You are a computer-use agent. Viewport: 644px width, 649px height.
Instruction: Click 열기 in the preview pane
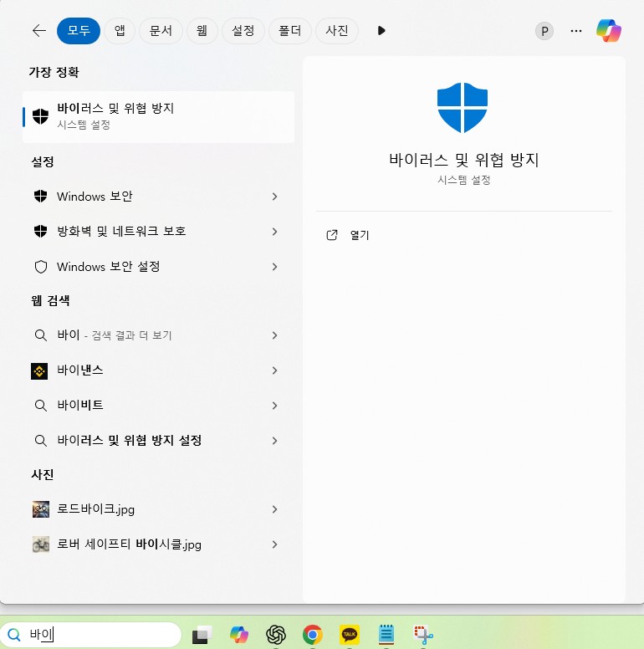coord(360,235)
